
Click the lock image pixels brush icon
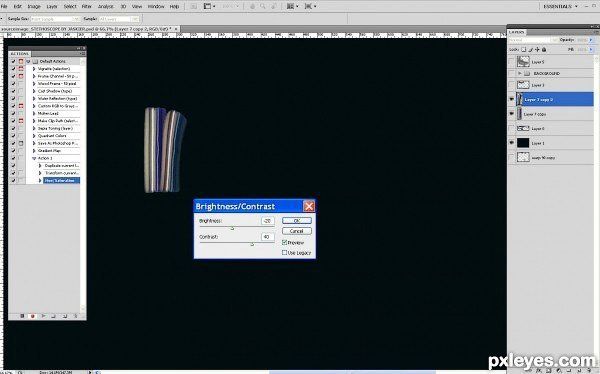coord(531,49)
